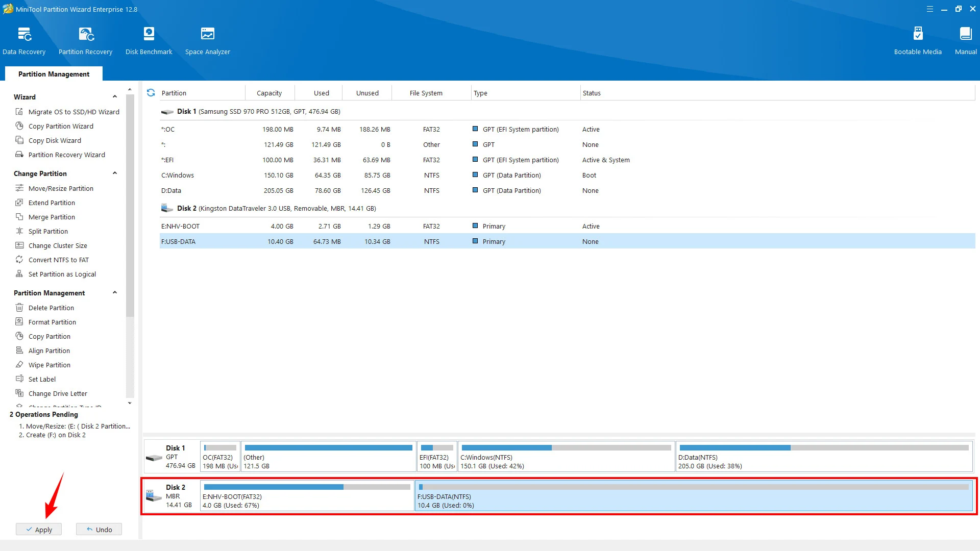Screen dimensions: 980x551
Task: Choose Wipe Partition
Action: tap(43, 365)
